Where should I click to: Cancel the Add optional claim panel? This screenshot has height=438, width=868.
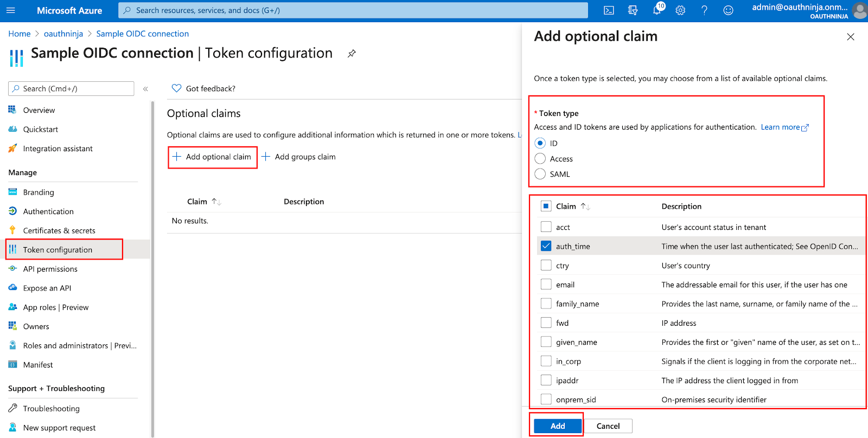pyautogui.click(x=608, y=426)
